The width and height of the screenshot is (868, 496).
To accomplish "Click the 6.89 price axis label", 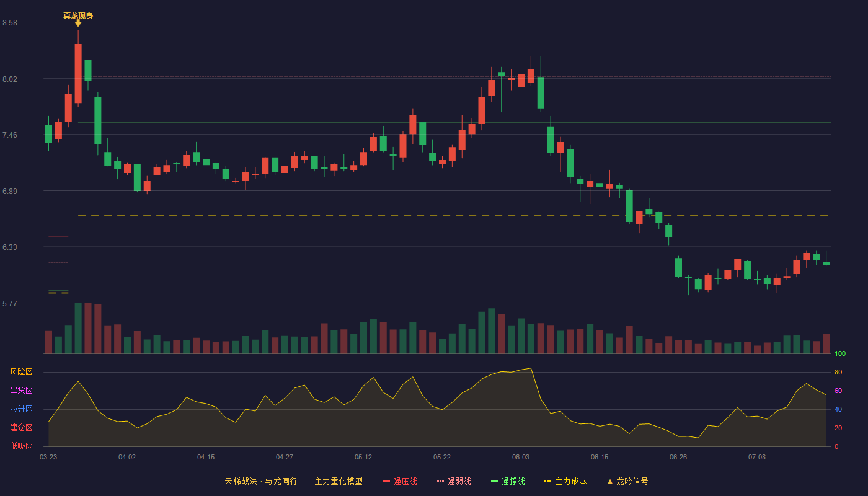I will pyautogui.click(x=10, y=192).
